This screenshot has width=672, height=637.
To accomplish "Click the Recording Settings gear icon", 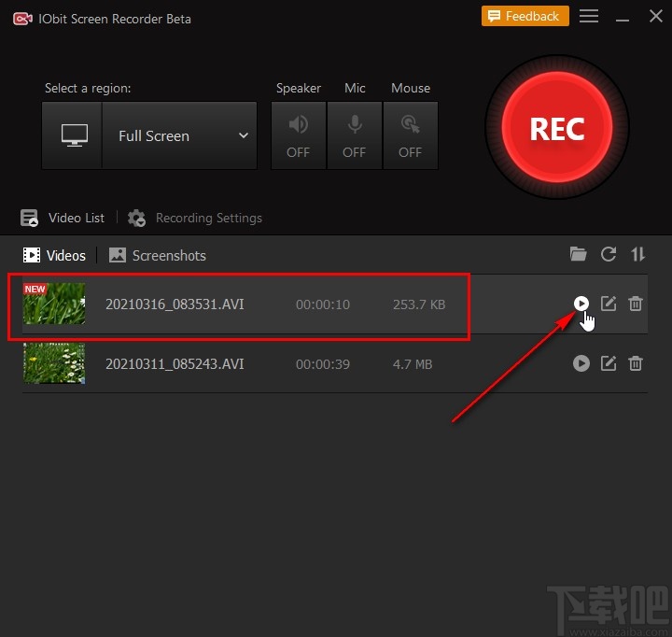I will [x=136, y=218].
